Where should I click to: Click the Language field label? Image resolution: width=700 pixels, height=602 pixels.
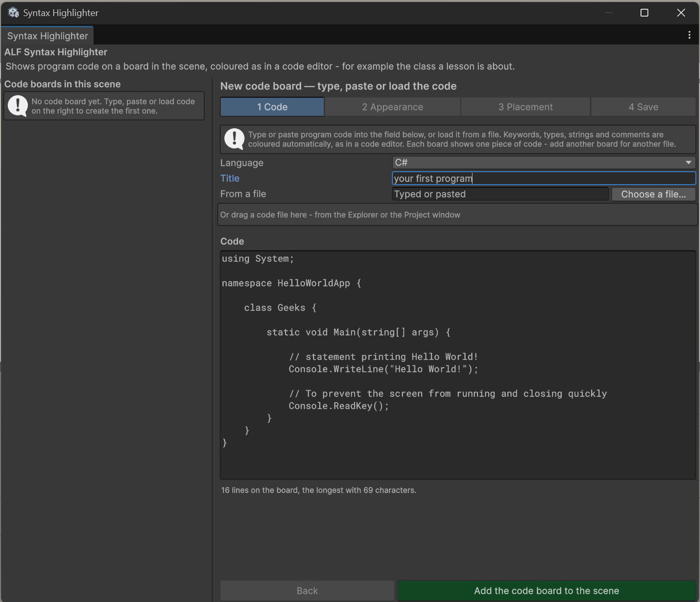click(x=241, y=163)
